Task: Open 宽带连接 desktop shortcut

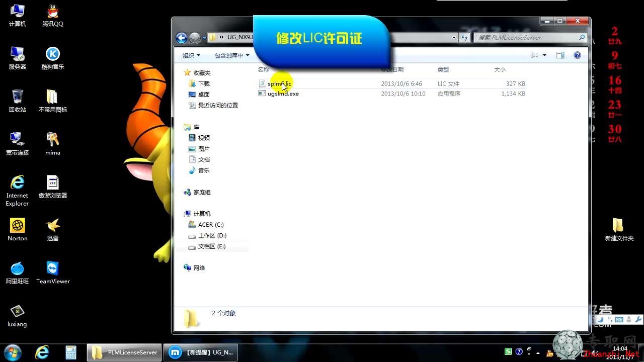Action: click(17, 144)
